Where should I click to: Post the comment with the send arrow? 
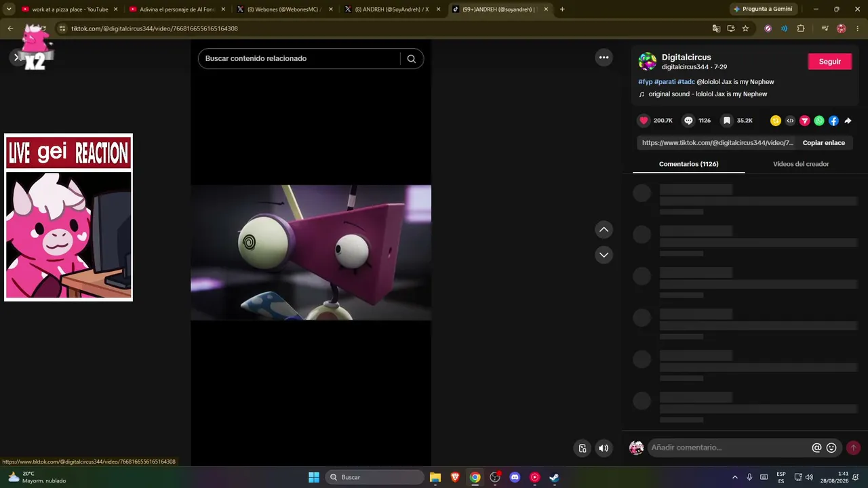[x=854, y=447]
